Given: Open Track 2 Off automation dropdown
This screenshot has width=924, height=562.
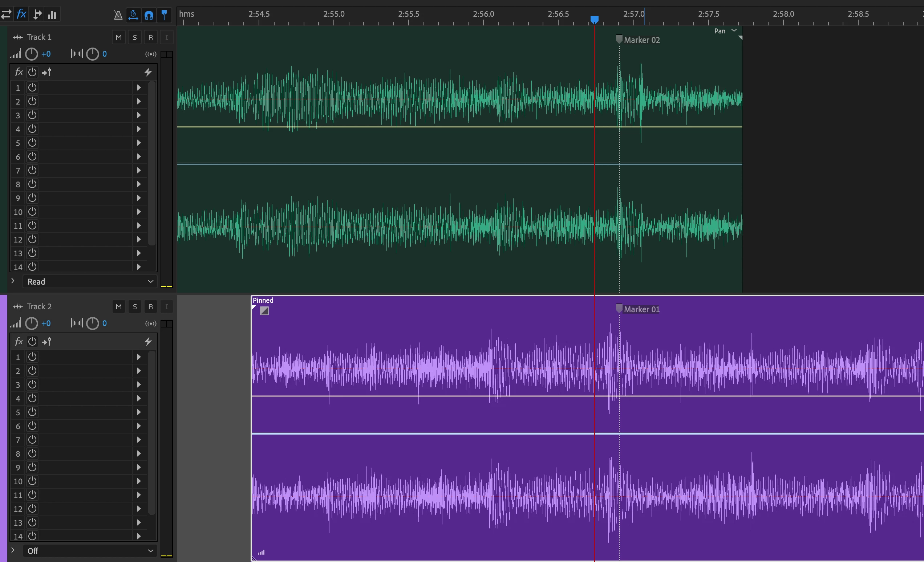Looking at the screenshot, I should (90, 551).
